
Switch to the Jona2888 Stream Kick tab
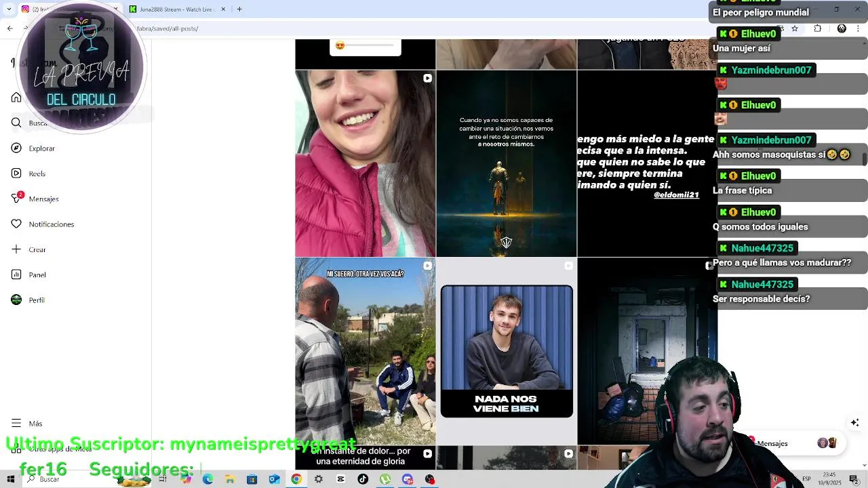click(176, 9)
